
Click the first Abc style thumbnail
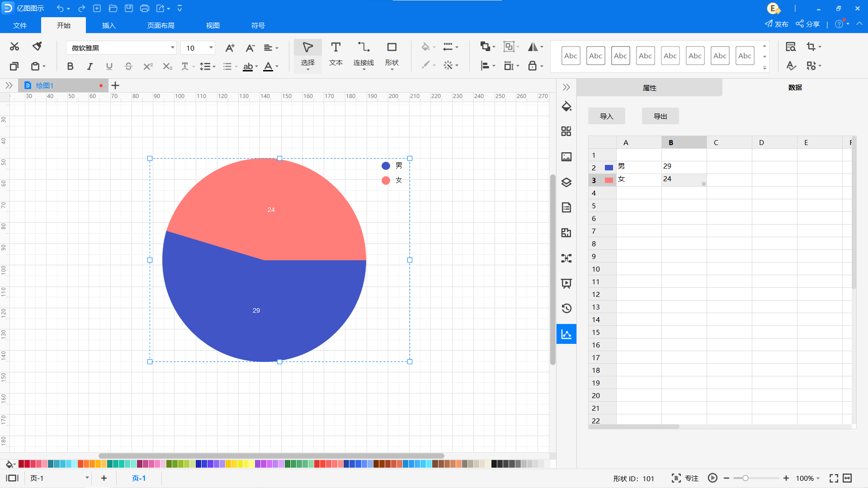(571, 56)
